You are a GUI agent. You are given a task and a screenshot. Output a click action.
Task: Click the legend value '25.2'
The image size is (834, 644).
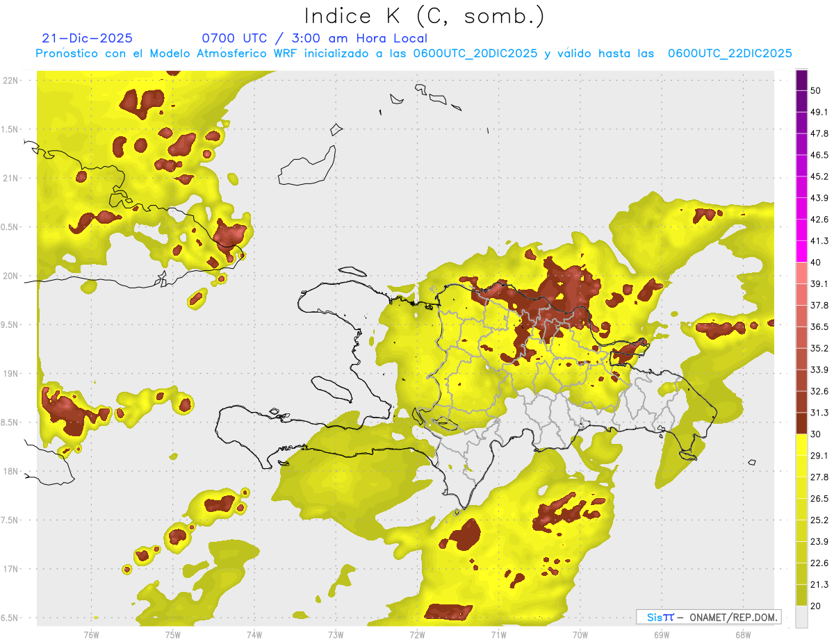(x=819, y=520)
